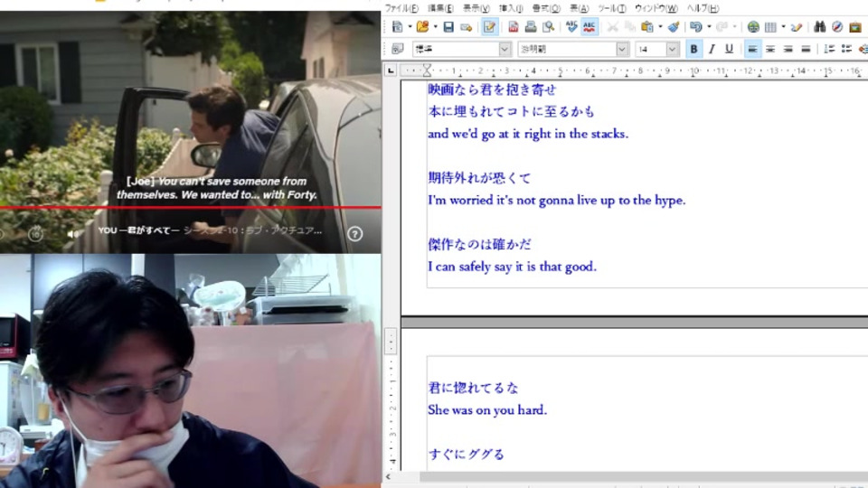This screenshot has height=488, width=868.
Task: Click the font name input field
Action: [567, 49]
